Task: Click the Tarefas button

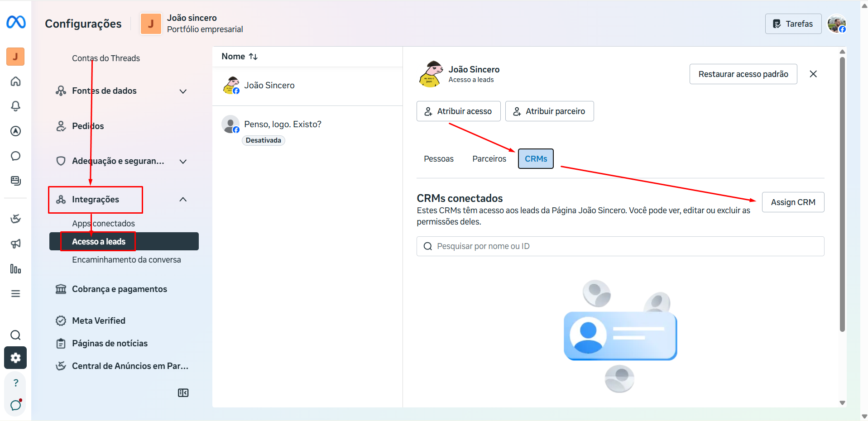Action: 793,24
